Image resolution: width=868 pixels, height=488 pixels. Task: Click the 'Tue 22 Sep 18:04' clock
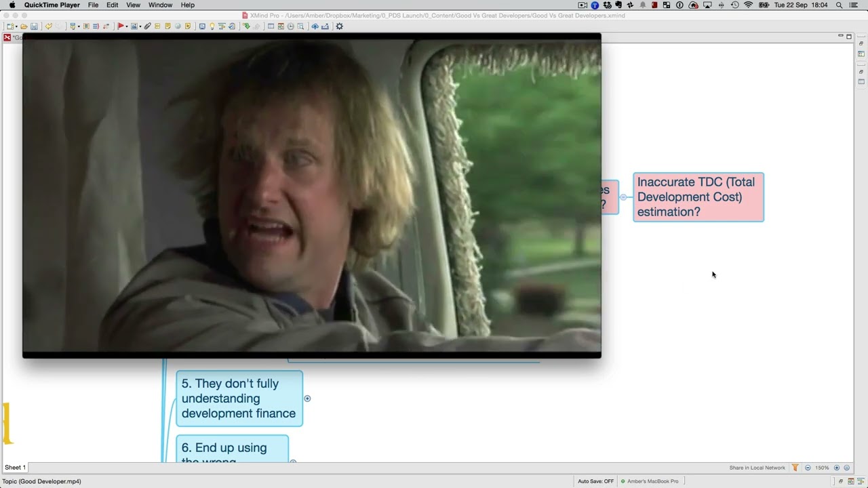(801, 5)
